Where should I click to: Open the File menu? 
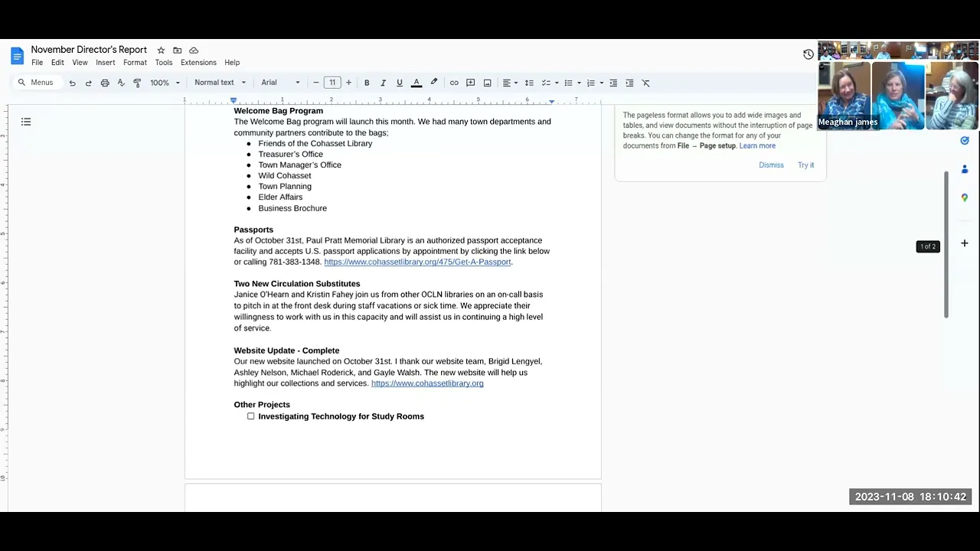tap(37, 63)
